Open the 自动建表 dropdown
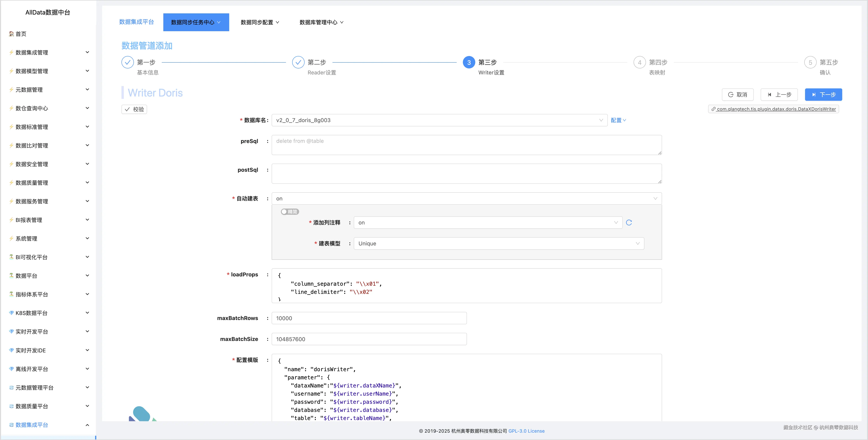 point(466,199)
